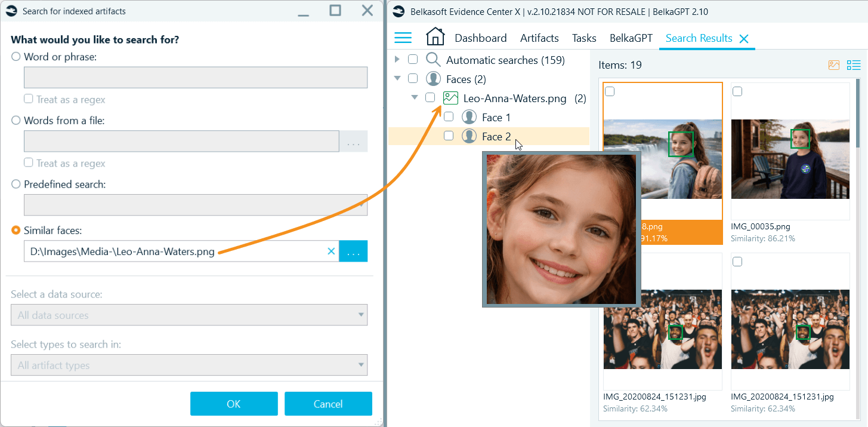The height and width of the screenshot is (427, 868).
Task: Collapse the Faces tree node
Action: click(397, 78)
